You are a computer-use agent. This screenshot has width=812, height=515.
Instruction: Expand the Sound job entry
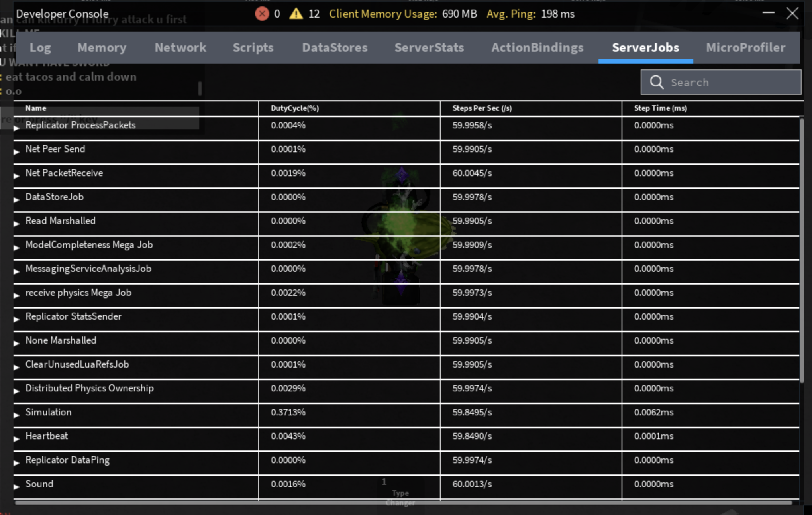(x=16, y=487)
